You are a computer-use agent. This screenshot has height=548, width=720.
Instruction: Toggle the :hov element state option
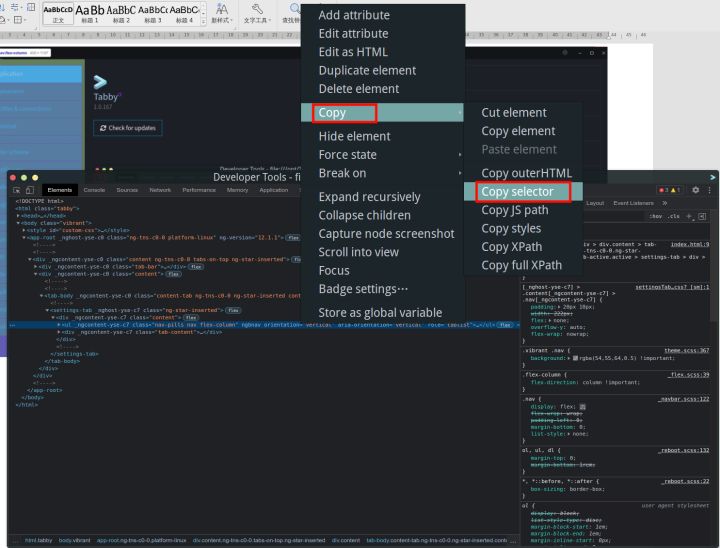656,216
